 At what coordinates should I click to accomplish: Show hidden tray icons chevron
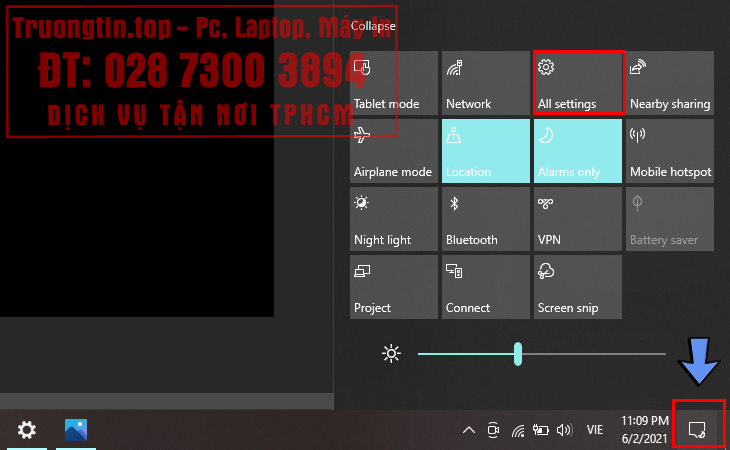coord(469,430)
